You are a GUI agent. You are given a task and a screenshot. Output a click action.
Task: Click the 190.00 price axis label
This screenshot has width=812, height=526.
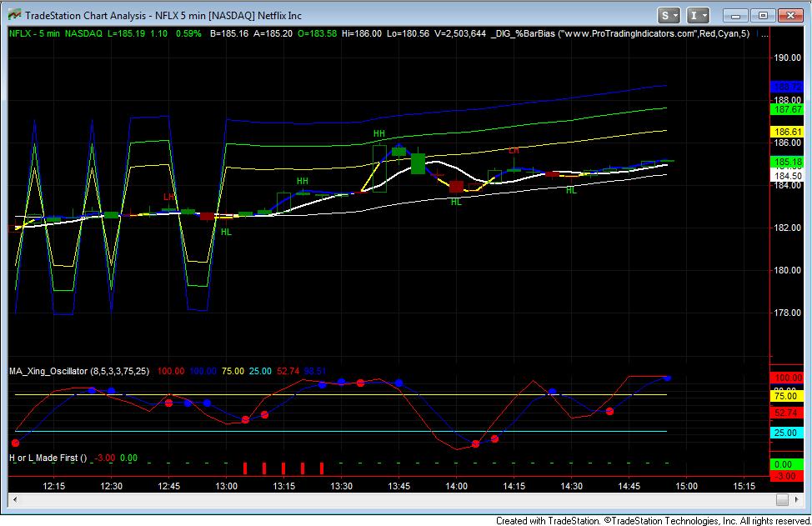[787, 58]
